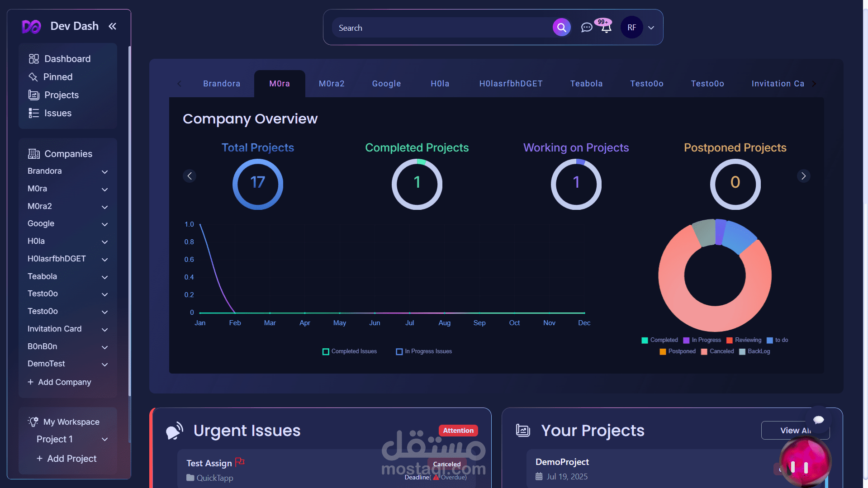
Task: Open the chat bubble icon beside search
Action: 587,27
